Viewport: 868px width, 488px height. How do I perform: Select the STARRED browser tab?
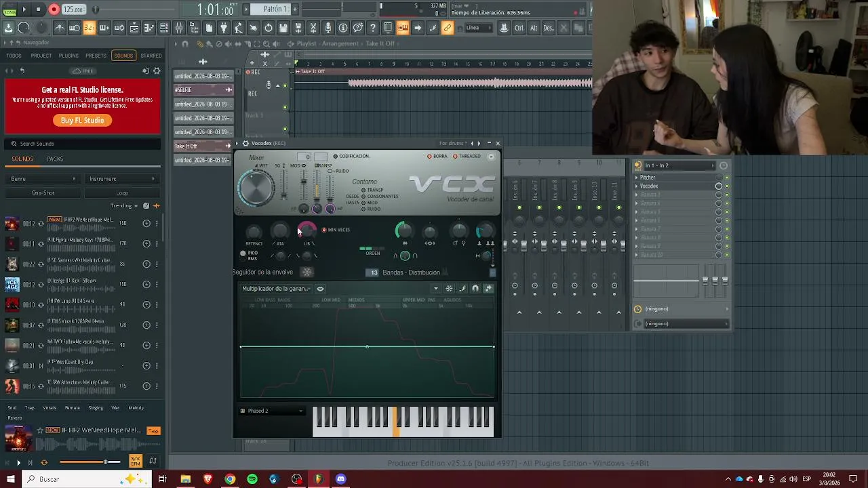[x=151, y=56]
